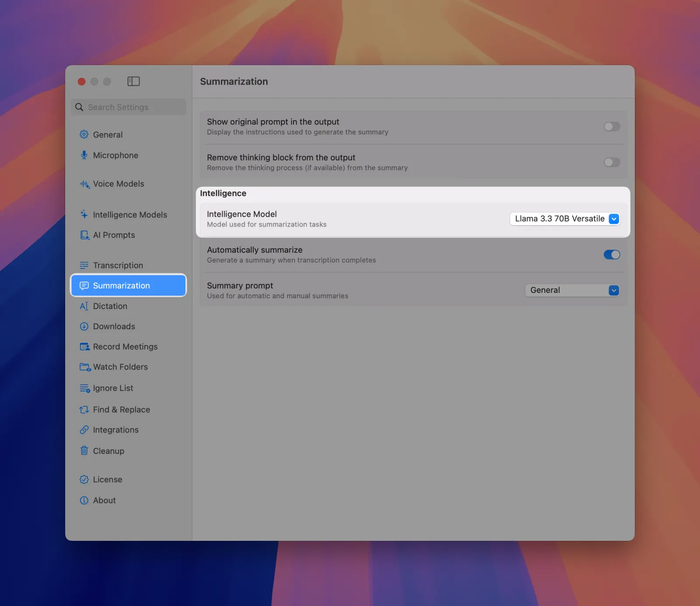Click the Ignore List icon
This screenshot has width=700, height=606.
(84, 388)
